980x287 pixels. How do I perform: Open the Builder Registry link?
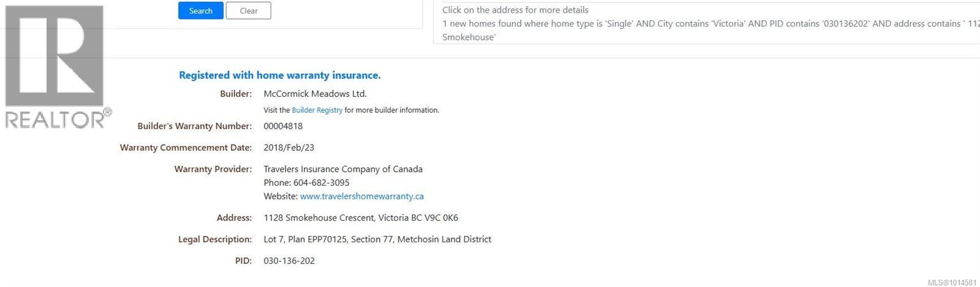pos(317,110)
